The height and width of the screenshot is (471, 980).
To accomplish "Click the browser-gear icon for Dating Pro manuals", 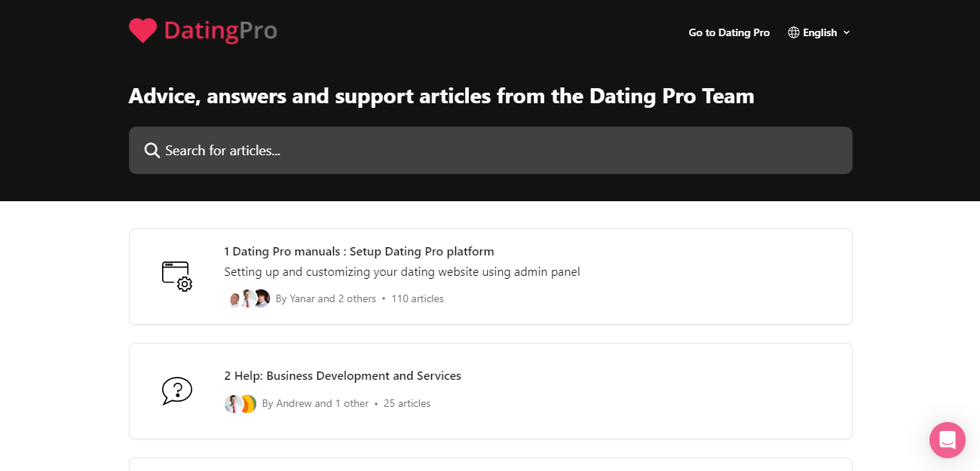I will coord(177,277).
